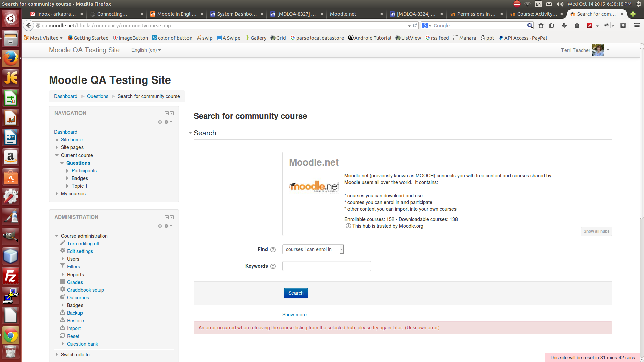The image size is (644, 362).
Task: Open the Participants link
Action: (x=84, y=171)
